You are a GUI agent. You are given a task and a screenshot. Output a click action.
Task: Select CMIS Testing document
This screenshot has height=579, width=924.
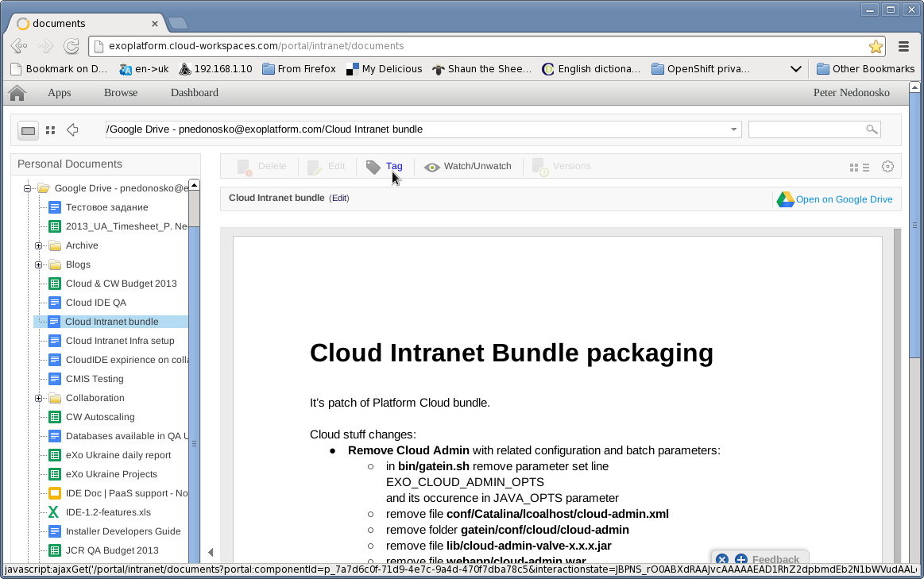point(95,379)
